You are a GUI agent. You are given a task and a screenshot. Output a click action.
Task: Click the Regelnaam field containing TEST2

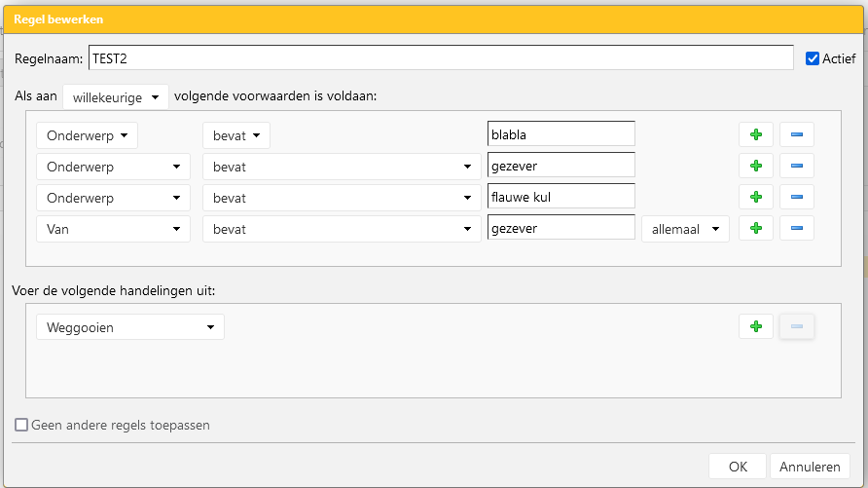pos(440,58)
